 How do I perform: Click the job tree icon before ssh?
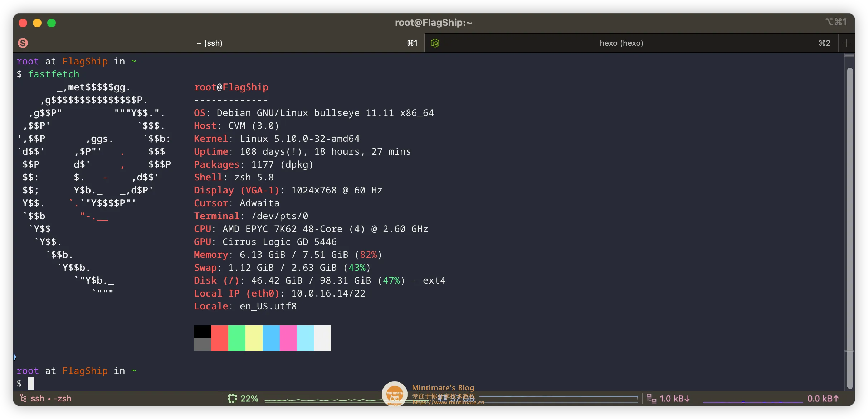tap(23, 398)
